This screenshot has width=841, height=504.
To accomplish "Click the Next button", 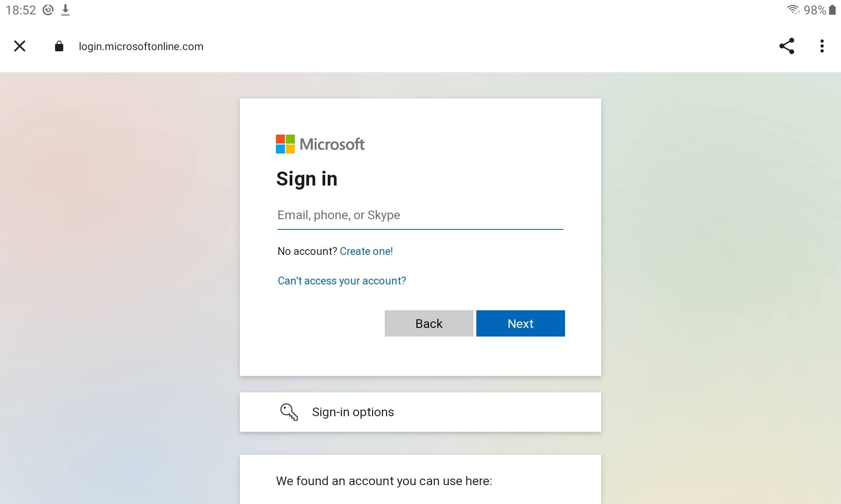I will tap(520, 323).
